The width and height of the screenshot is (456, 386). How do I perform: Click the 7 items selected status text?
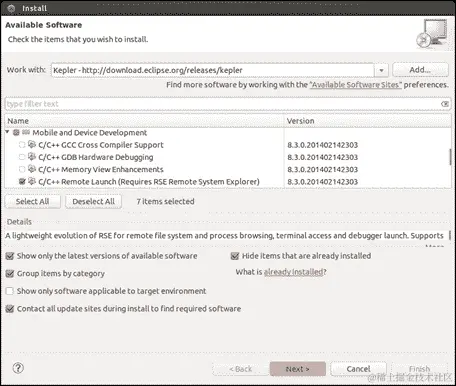(x=165, y=202)
